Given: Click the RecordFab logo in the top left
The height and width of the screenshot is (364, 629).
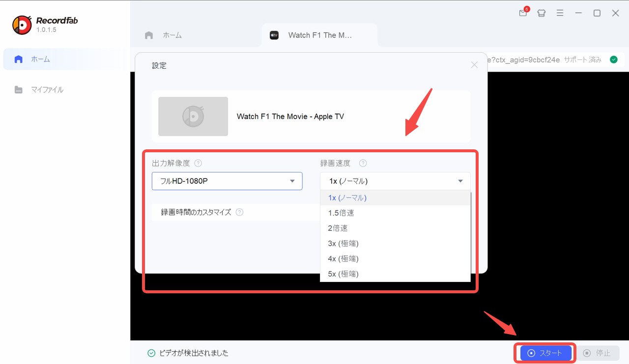Looking at the screenshot, I should (22, 24).
